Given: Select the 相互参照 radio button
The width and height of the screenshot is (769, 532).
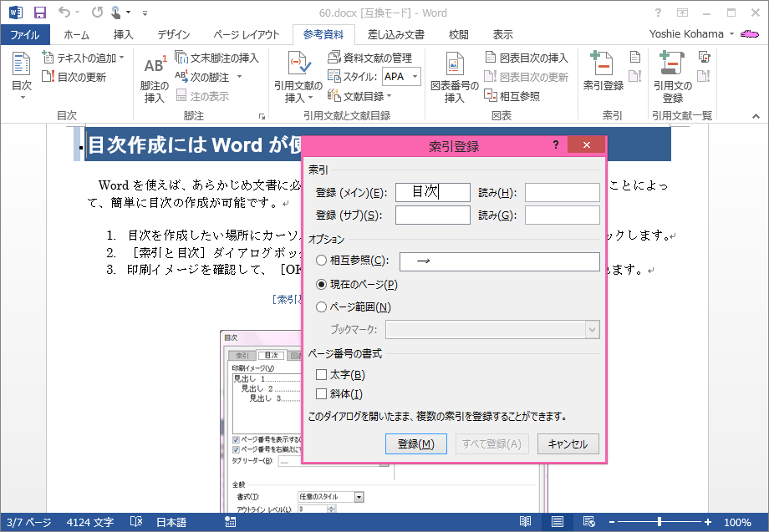Looking at the screenshot, I should pyautogui.click(x=321, y=261).
